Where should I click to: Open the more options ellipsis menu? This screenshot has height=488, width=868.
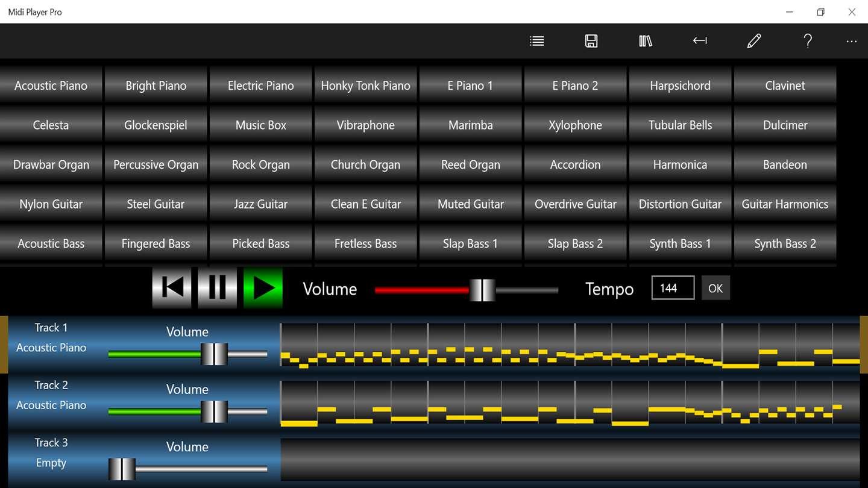852,42
